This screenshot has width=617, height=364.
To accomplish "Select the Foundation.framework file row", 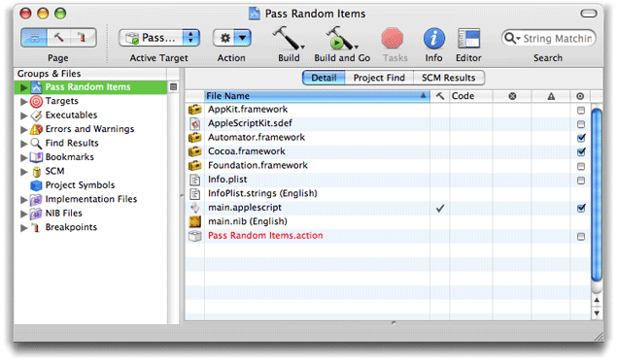I will point(388,166).
